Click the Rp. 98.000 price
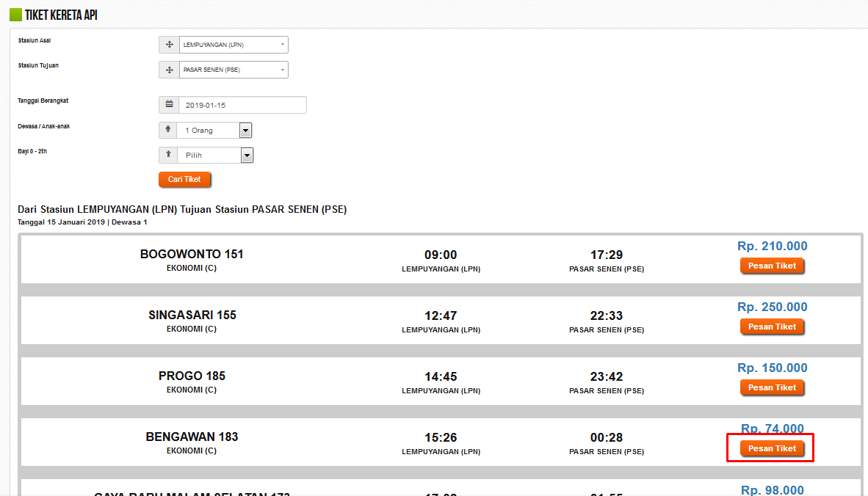 pyautogui.click(x=773, y=490)
